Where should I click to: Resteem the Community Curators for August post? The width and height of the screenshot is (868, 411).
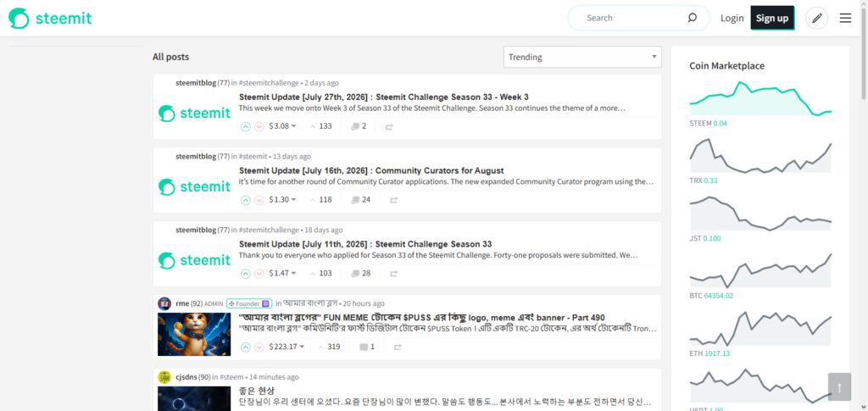click(x=393, y=200)
